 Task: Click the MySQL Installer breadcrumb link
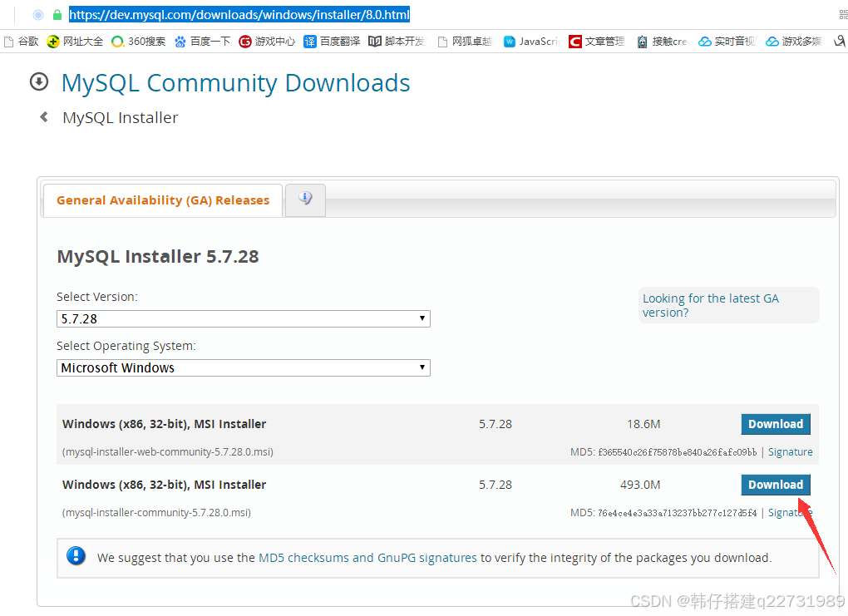coord(120,118)
